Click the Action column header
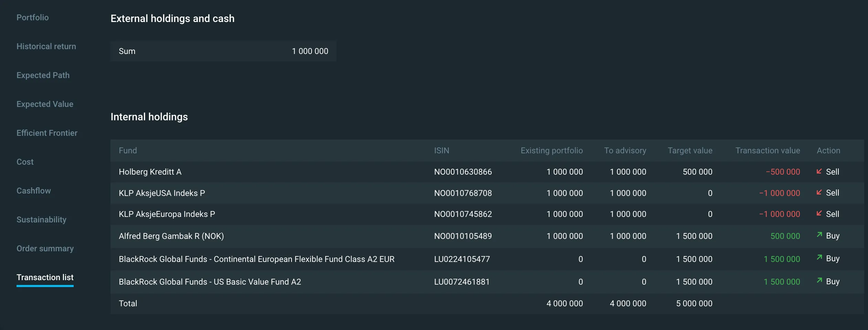This screenshot has width=868, height=330. coord(828,151)
